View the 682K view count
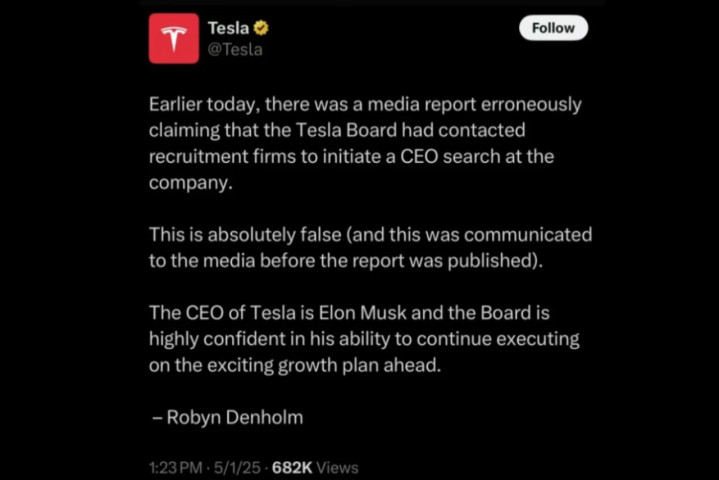The height and width of the screenshot is (480, 719). click(x=292, y=468)
